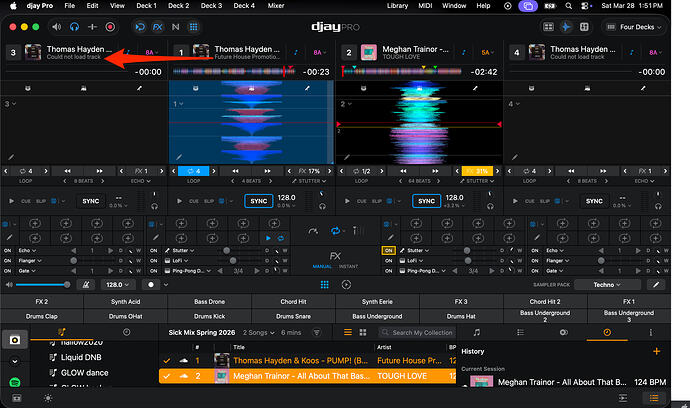Click the INSTANT FX mode tab
Screen dimensions: 690x408
(349, 267)
